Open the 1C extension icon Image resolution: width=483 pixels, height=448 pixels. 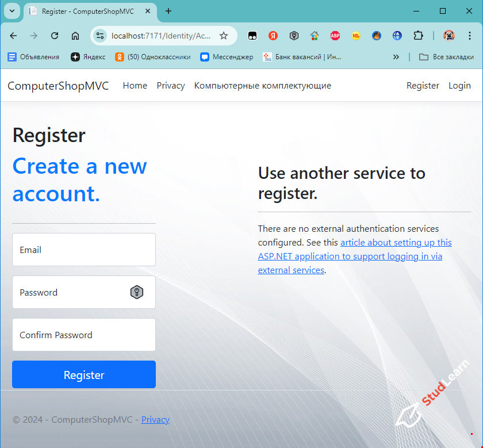click(x=356, y=35)
